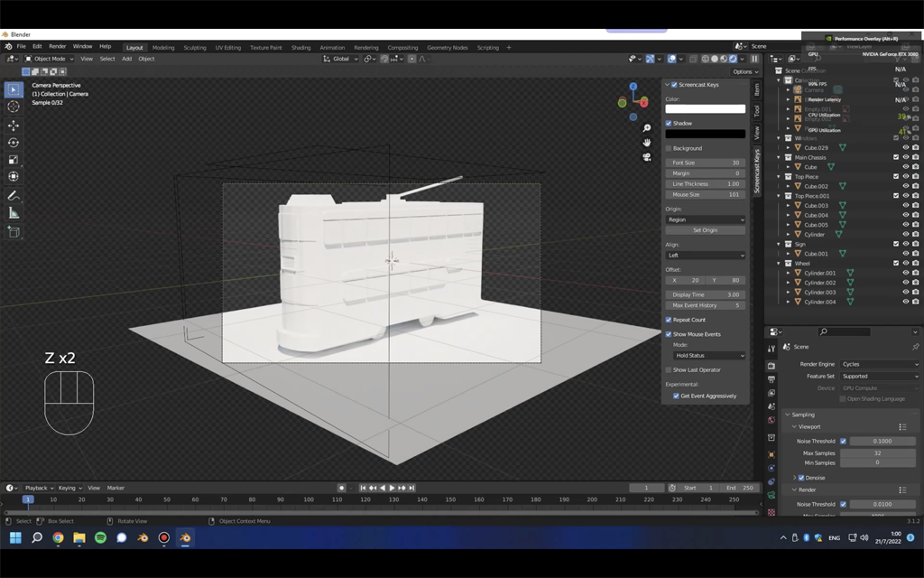Image resolution: width=924 pixels, height=578 pixels.
Task: Choose the Measure ruler tool
Action: (14, 213)
